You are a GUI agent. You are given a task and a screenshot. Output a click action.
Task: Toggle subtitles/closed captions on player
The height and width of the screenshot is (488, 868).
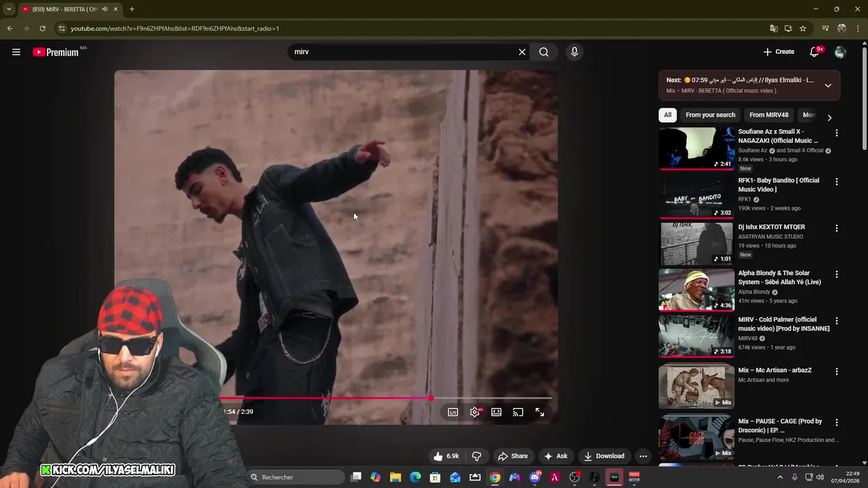(x=453, y=412)
